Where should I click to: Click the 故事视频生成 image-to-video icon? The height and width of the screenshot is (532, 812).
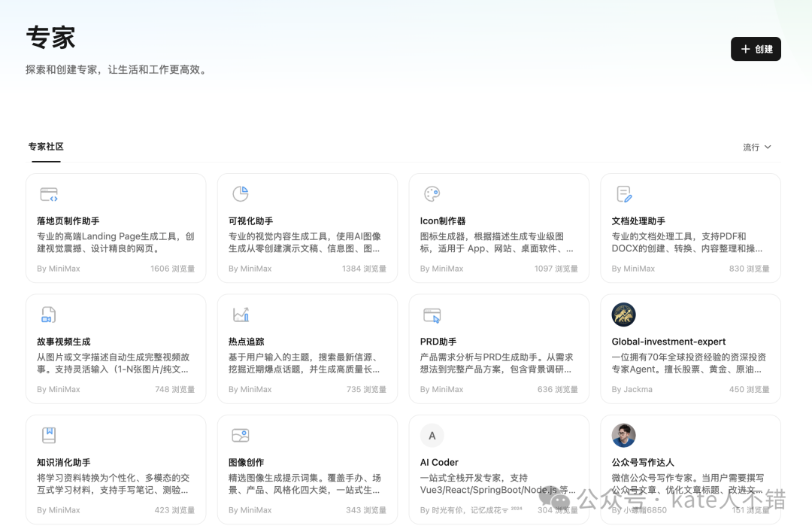point(48,315)
